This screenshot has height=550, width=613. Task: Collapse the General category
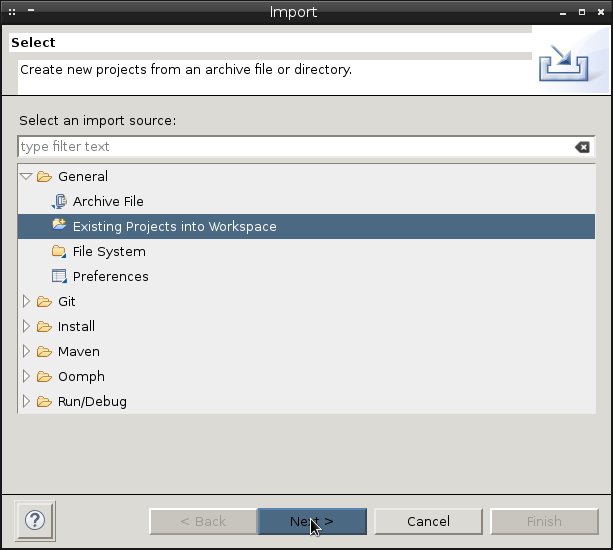click(26, 176)
